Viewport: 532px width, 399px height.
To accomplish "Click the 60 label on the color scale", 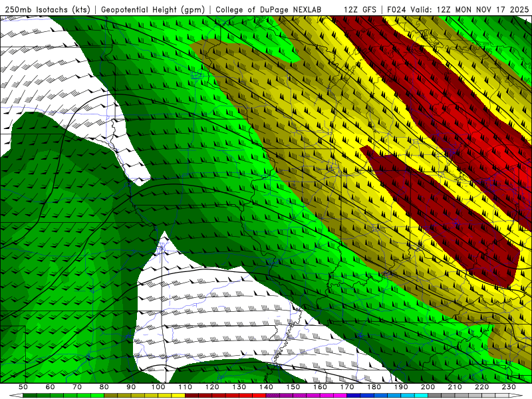I will click(51, 387).
